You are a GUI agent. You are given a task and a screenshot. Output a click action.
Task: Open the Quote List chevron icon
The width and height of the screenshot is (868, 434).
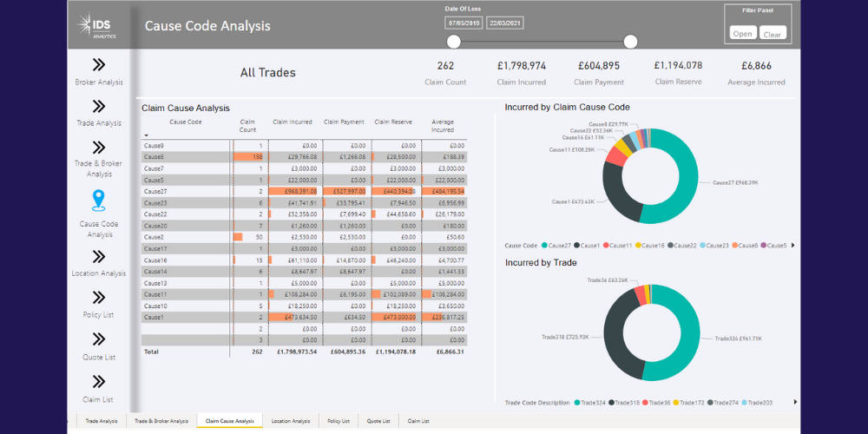coord(99,339)
